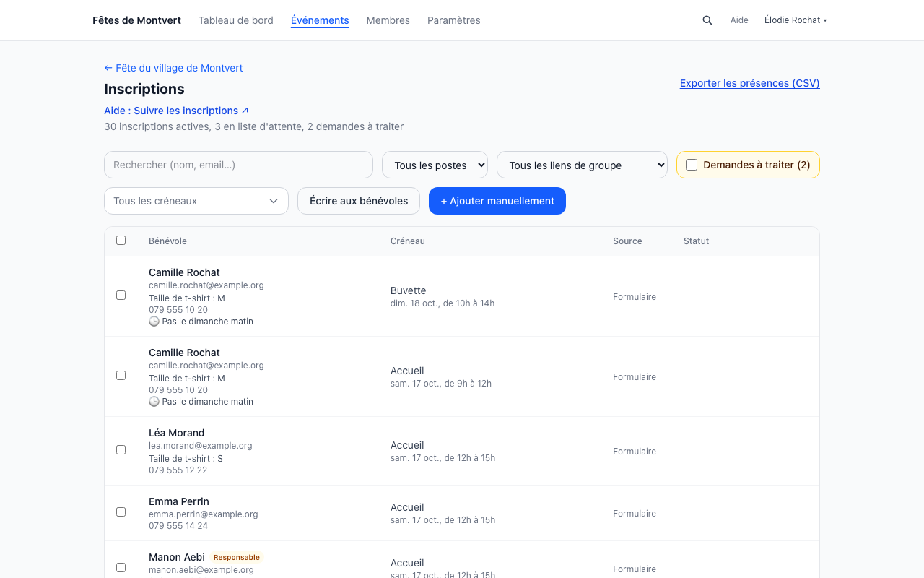Viewport: 924px width, 578px height.
Task: Open the Élodie Rochat user menu
Action: tap(796, 20)
